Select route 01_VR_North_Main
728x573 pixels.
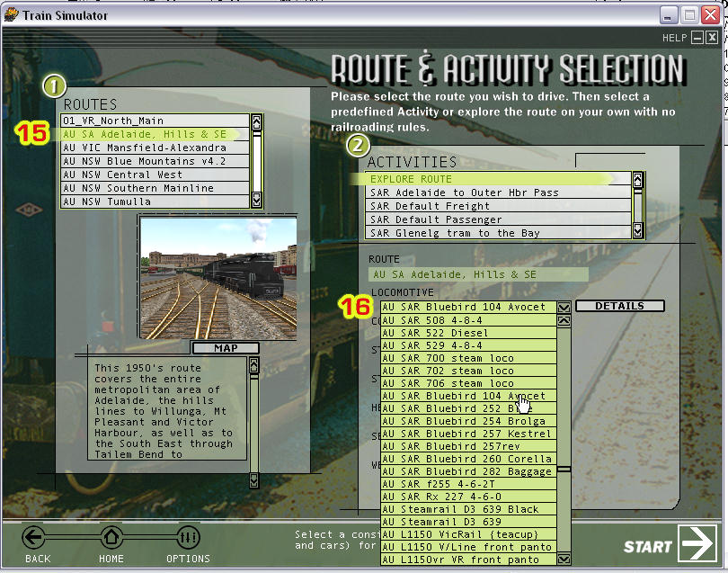155,121
